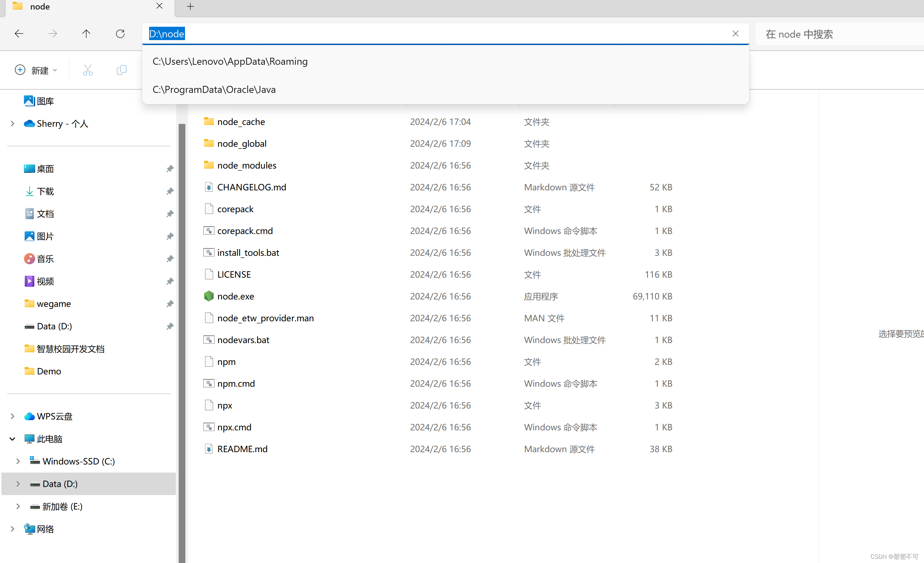The image size is (924, 563).
Task: Open Sherry - 个人 in the sidebar
Action: tap(56, 124)
